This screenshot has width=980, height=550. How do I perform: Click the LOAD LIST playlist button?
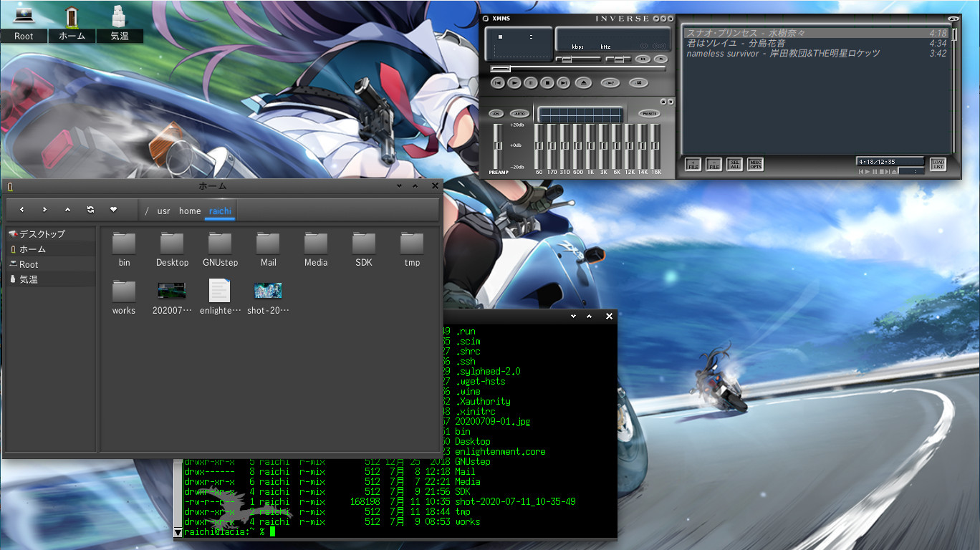tap(938, 164)
